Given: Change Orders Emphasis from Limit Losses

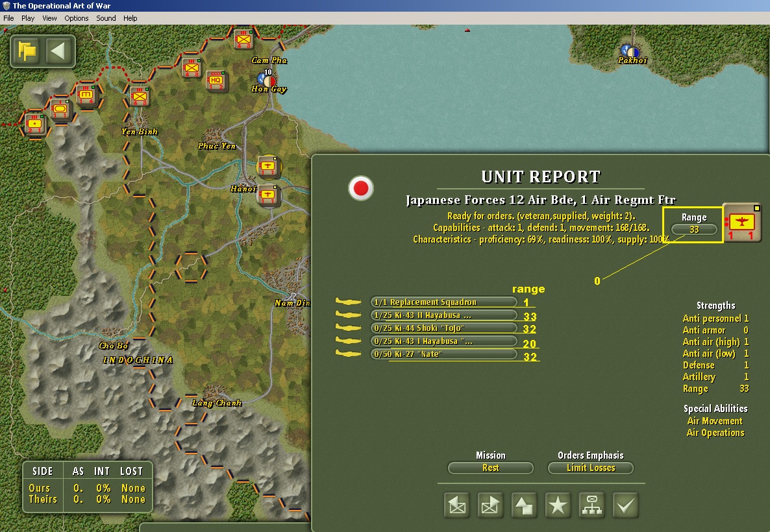Looking at the screenshot, I should [x=591, y=468].
